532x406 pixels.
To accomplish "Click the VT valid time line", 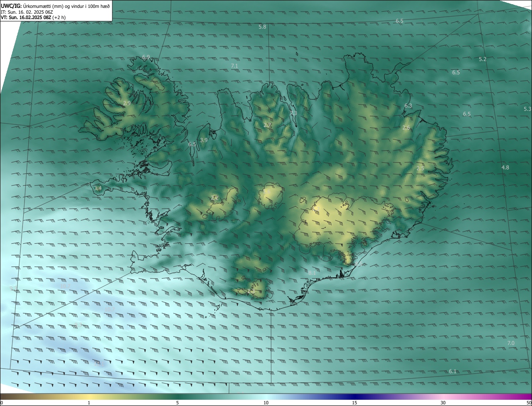I will [x=33, y=17].
